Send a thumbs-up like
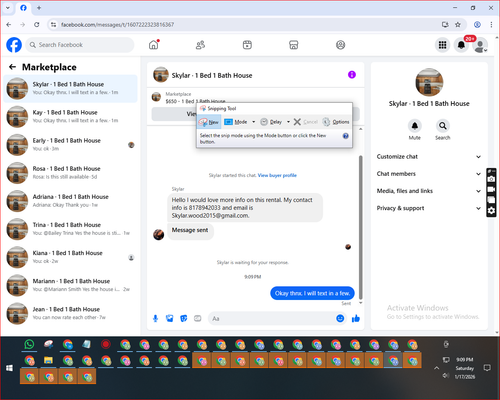500x400 pixels. [x=356, y=319]
